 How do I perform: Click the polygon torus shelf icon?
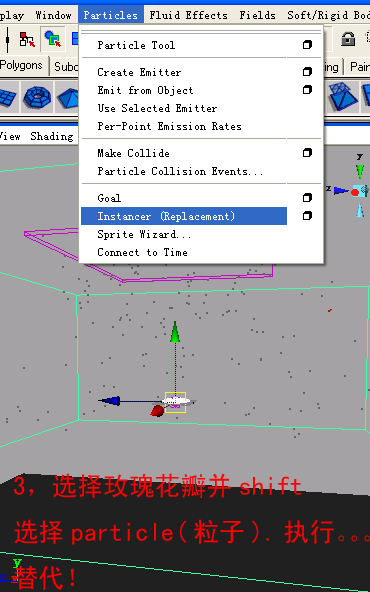[x=37, y=97]
